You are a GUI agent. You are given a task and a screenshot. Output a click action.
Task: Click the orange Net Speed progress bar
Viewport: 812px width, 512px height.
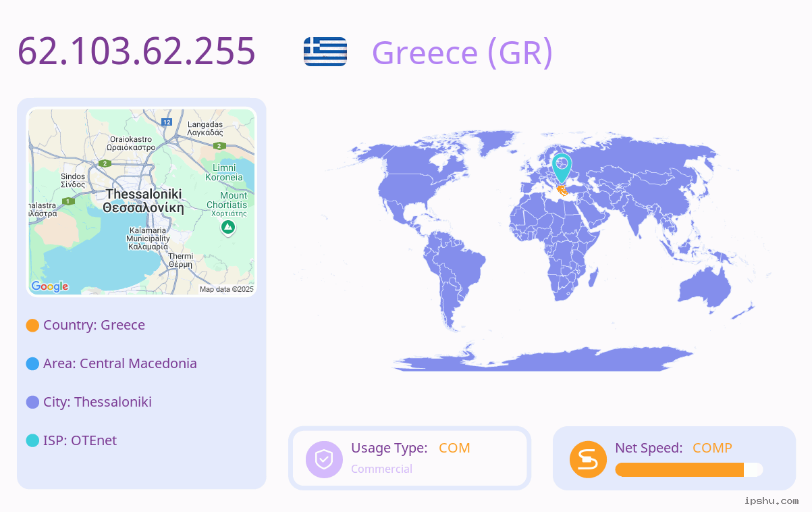[x=688, y=469]
